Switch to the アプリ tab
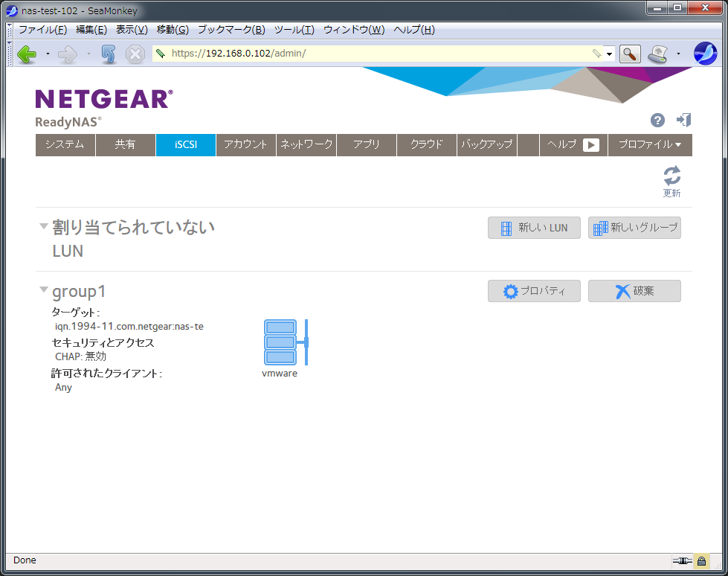This screenshot has width=728, height=576. [x=367, y=145]
